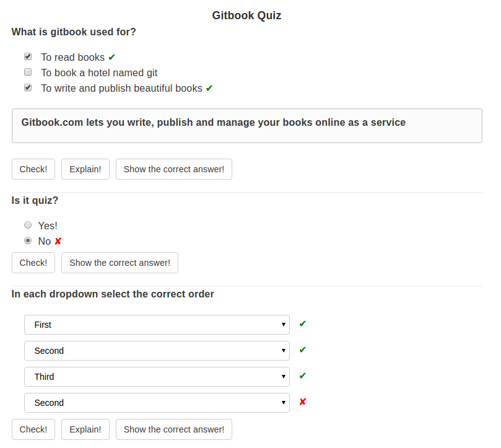This screenshot has width=501, height=448.
Task: Click red cross beside the last dropdown
Action: pos(303,402)
